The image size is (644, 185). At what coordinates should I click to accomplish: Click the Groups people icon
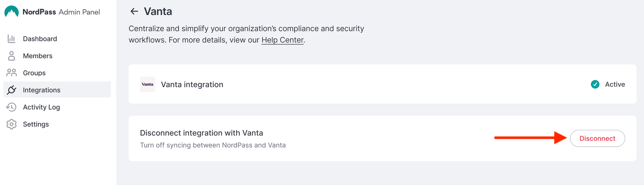[x=11, y=73]
